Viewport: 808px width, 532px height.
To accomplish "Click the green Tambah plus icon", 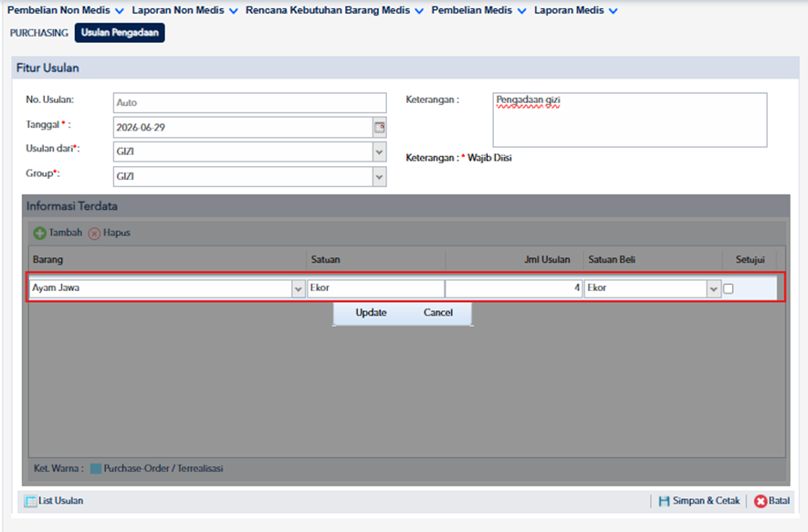I will [x=39, y=234].
